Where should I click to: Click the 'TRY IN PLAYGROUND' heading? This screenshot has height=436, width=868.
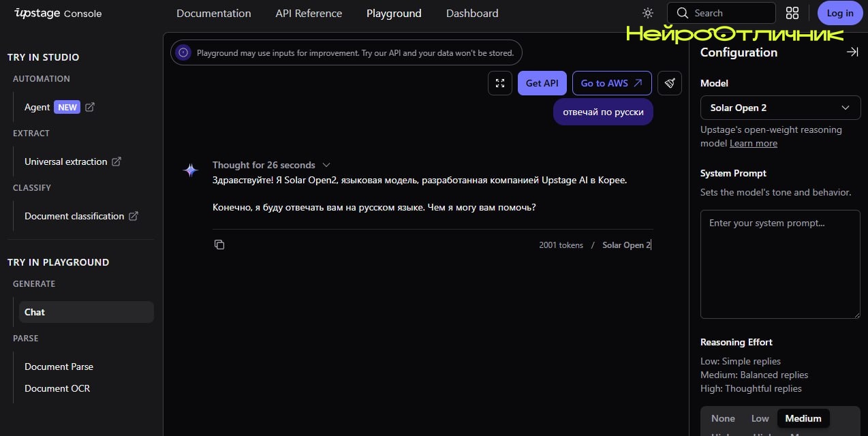59,262
